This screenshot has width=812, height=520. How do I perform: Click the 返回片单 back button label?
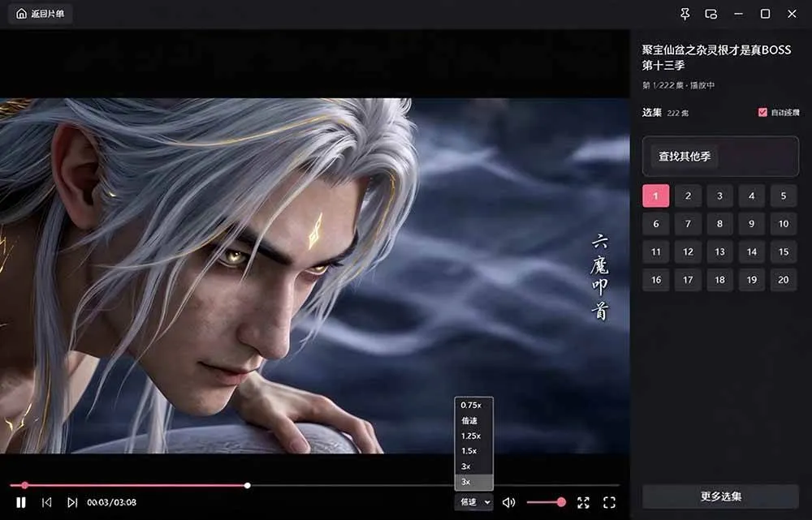[x=48, y=14]
